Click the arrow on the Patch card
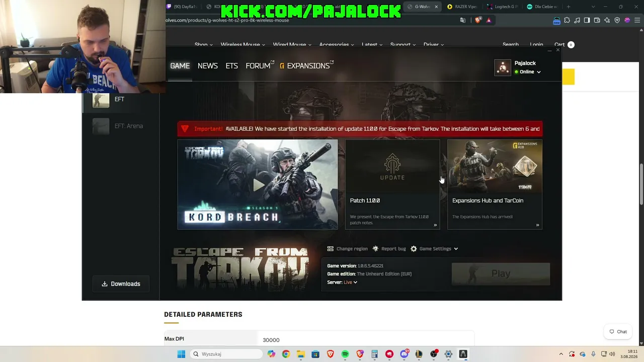The height and width of the screenshot is (362, 644). point(435,225)
